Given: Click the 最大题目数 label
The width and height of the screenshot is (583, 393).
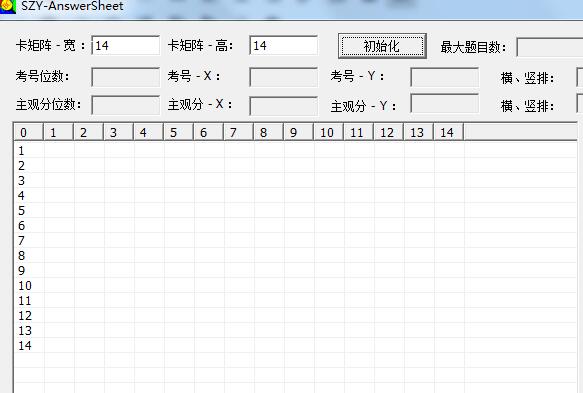Looking at the screenshot, I should (473, 48).
